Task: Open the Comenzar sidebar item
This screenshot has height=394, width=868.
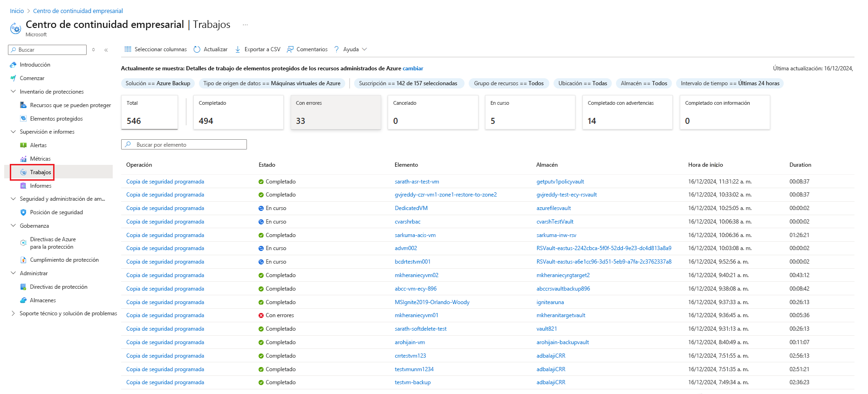Action: [x=32, y=78]
